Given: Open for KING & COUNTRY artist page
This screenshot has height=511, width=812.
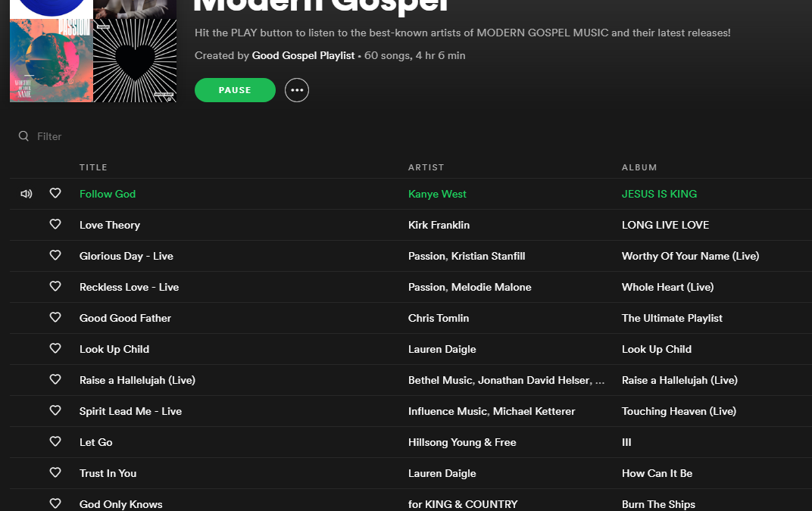Looking at the screenshot, I should click(463, 504).
